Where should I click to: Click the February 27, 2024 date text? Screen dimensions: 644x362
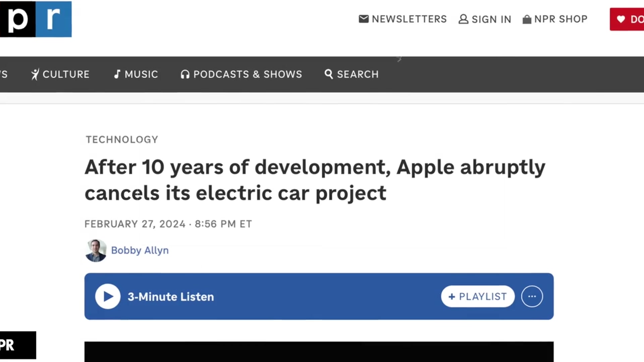tap(135, 224)
